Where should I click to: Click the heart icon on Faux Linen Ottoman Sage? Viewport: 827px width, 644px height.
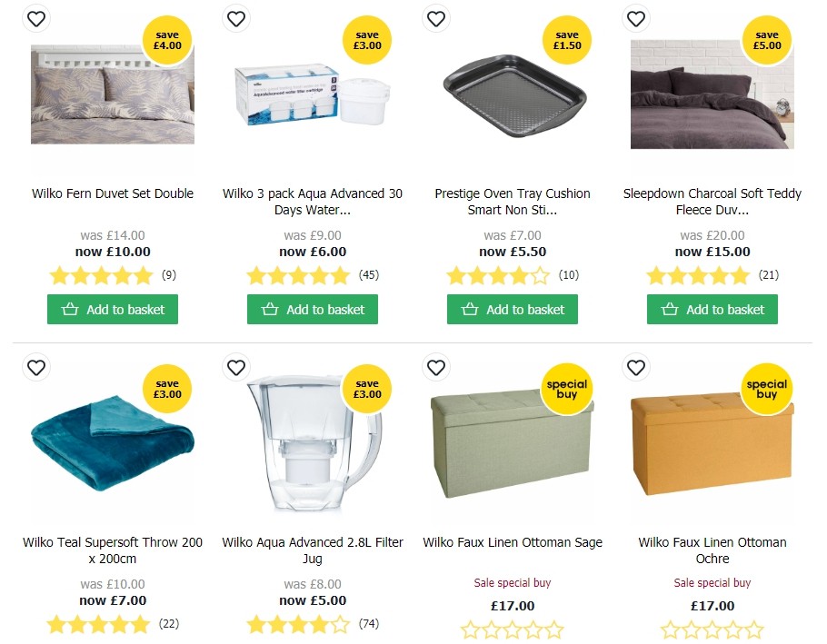(436, 367)
